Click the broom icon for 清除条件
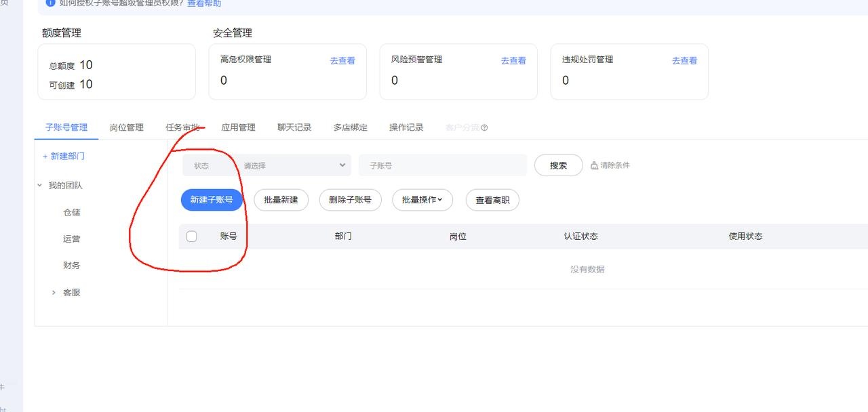 coord(595,165)
